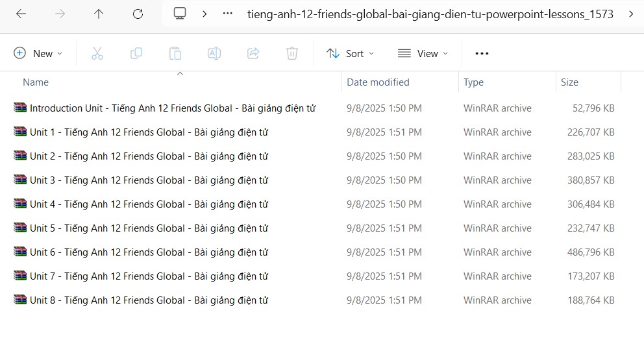644x338 pixels.
Task: Select file name 'Unit 2 - Tiếng Anh 12'
Action: tap(149, 156)
